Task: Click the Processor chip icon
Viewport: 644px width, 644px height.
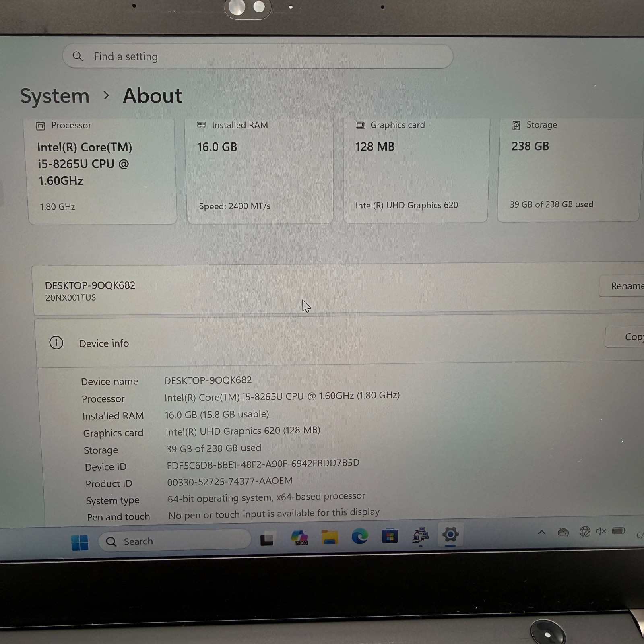Action: 41,126
